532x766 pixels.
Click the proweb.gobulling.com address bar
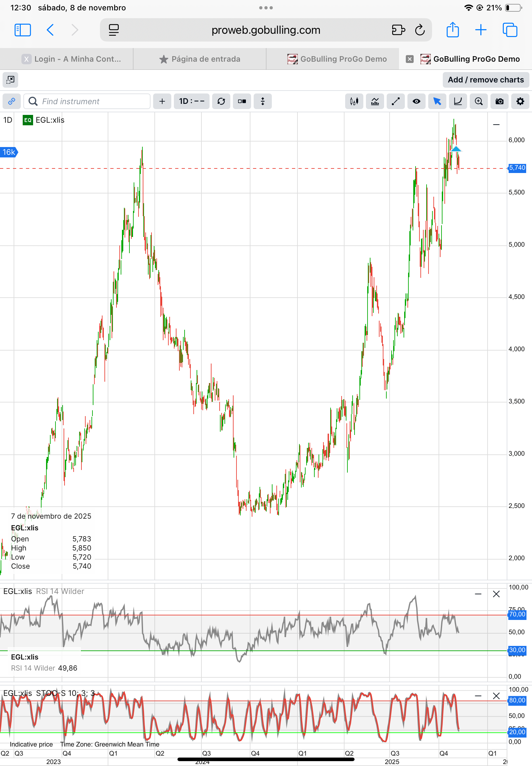(x=266, y=30)
